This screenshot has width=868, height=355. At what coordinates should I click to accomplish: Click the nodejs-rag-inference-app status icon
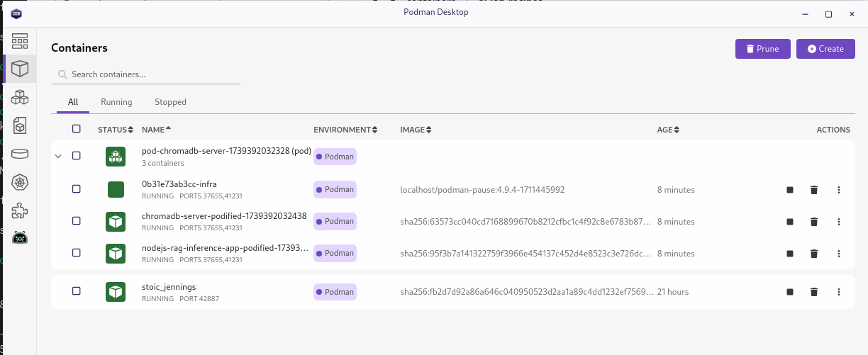[x=116, y=254]
